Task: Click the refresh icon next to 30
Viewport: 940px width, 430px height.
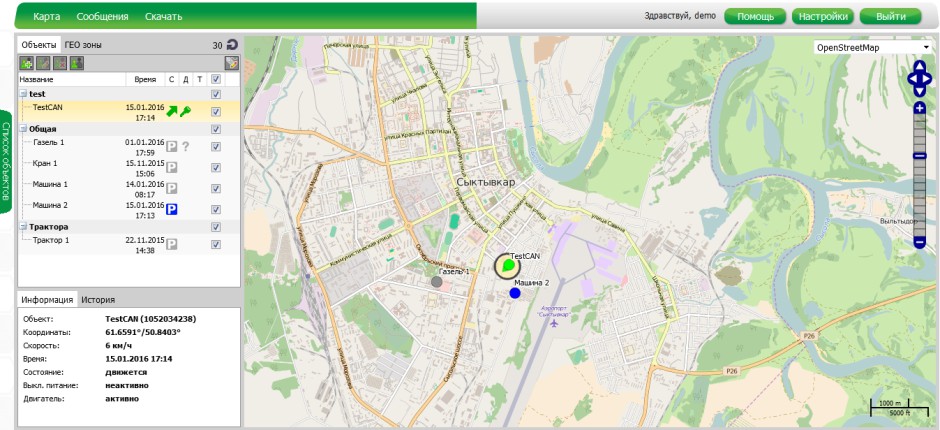Action: tap(232, 44)
